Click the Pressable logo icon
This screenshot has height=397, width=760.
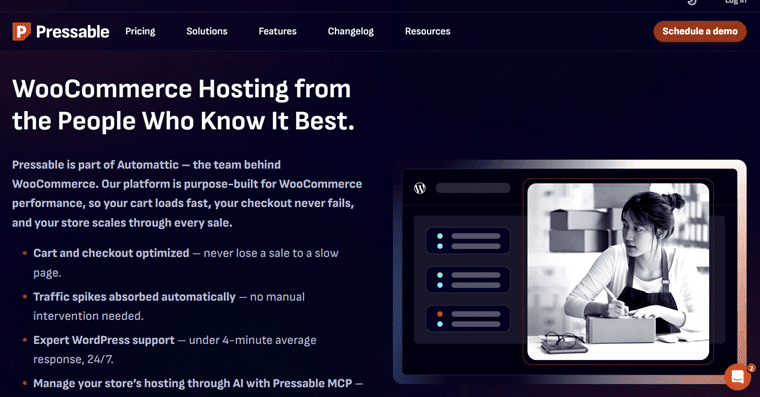[x=21, y=32]
